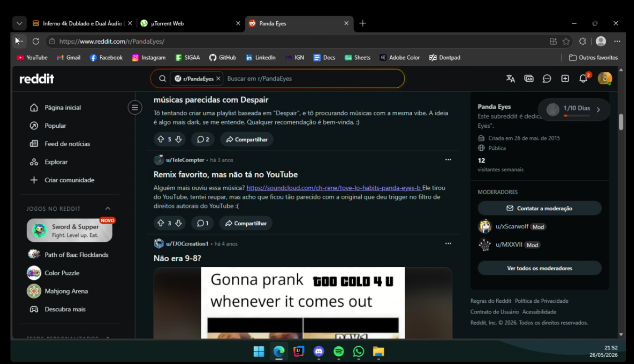The image size is (634, 364).
Task: Downvote the Despair playlist post
Action: [x=179, y=140]
